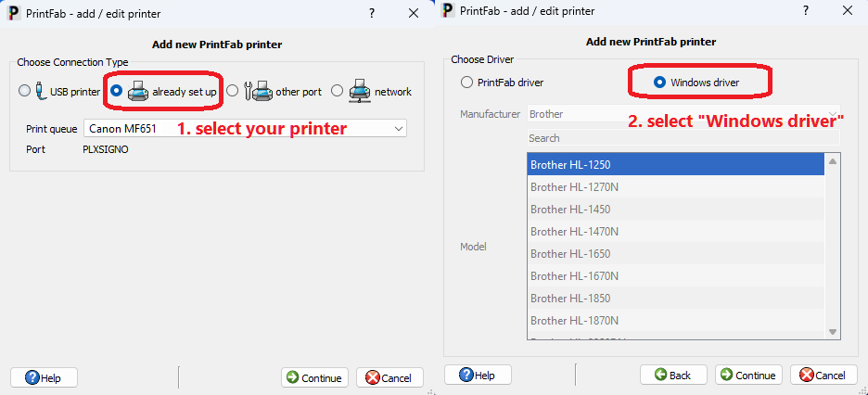This screenshot has height=395, width=868.
Task: Select the USB printer radio option
Action: click(x=24, y=91)
